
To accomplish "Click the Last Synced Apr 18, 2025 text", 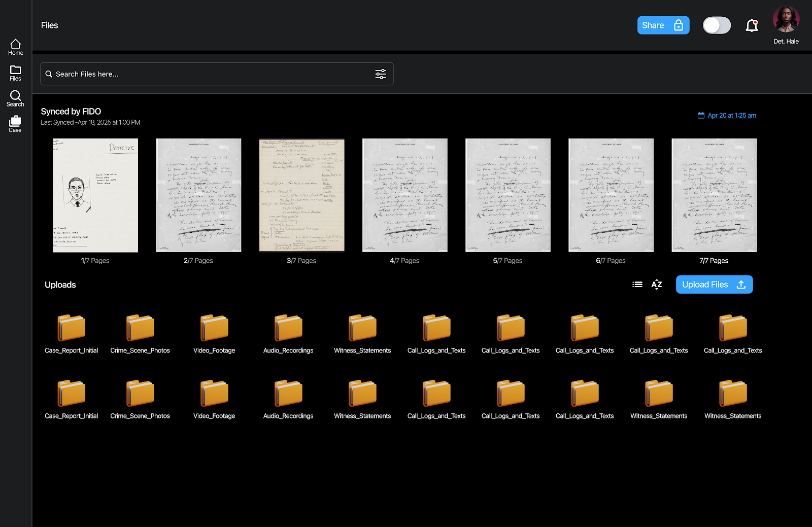I will (x=90, y=123).
